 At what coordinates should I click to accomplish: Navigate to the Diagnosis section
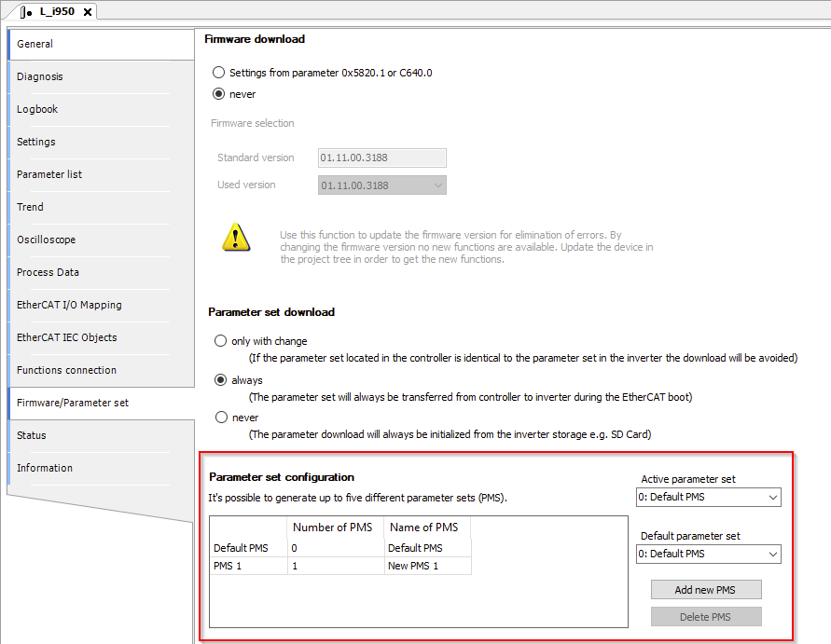(x=41, y=76)
